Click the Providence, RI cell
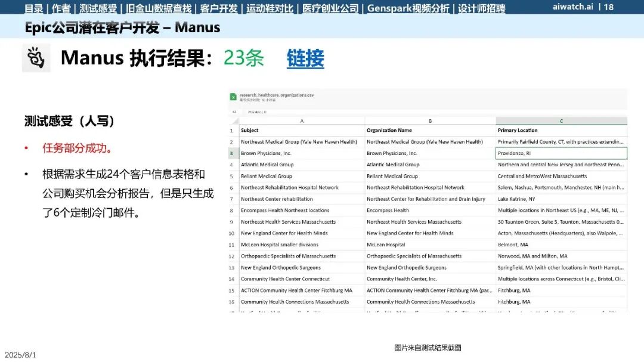This screenshot has width=644, height=362. 562,153
